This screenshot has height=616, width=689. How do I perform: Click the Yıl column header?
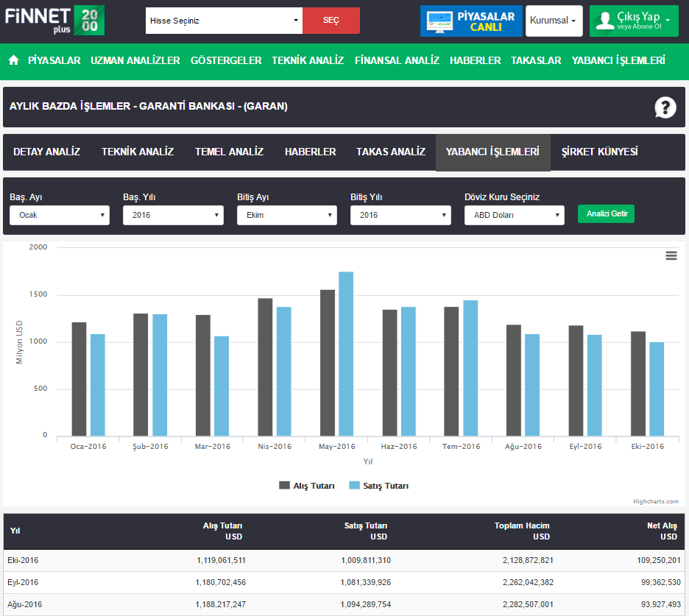15,531
